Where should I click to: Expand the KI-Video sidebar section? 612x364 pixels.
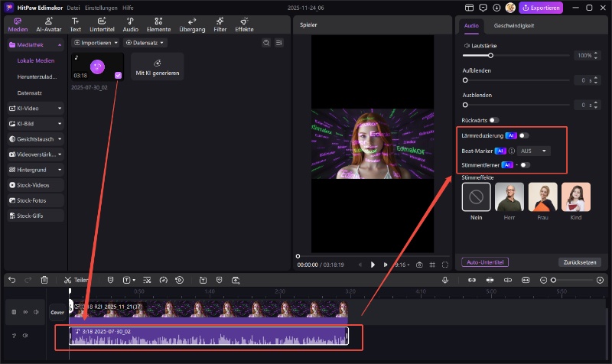tap(34, 108)
